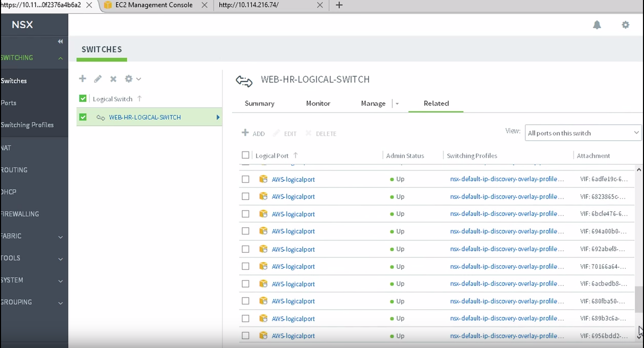The image size is (644, 348).
Task: Click port icon in row VIF 680fba50
Action: tap(263, 301)
